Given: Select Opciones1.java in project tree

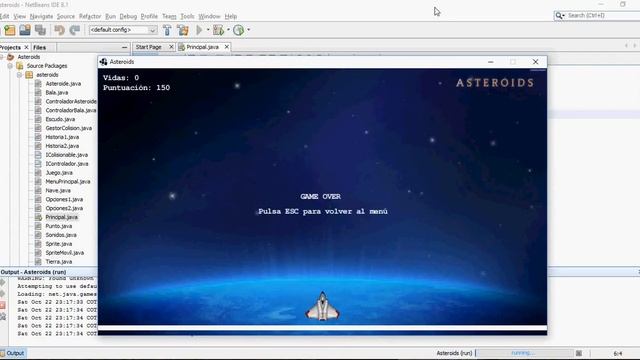Looking at the screenshot, I should pyautogui.click(x=64, y=200).
